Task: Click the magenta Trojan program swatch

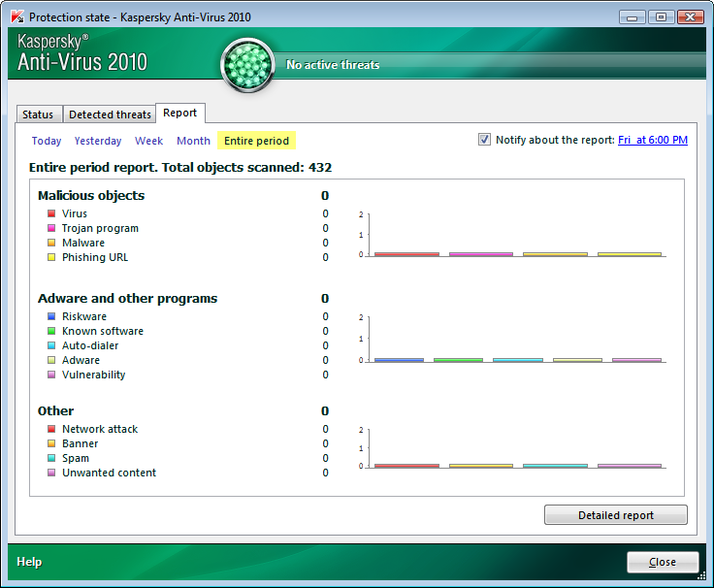Action: (51, 228)
